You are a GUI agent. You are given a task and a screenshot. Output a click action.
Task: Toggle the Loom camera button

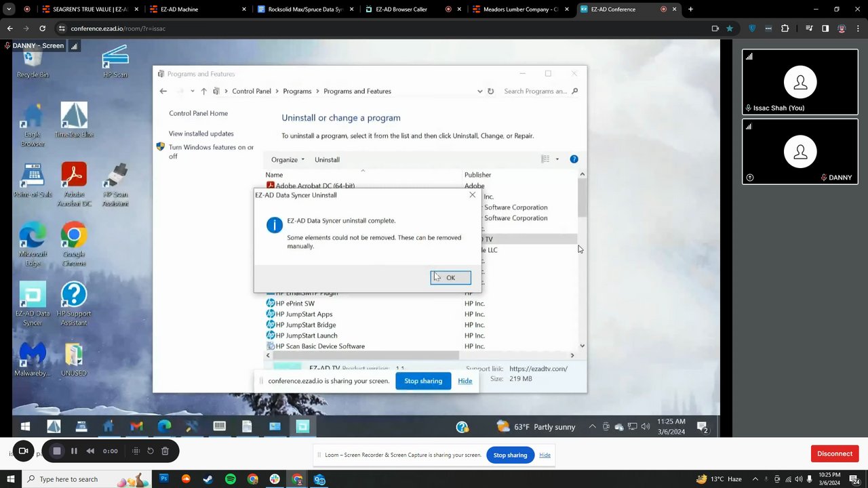pyautogui.click(x=23, y=451)
